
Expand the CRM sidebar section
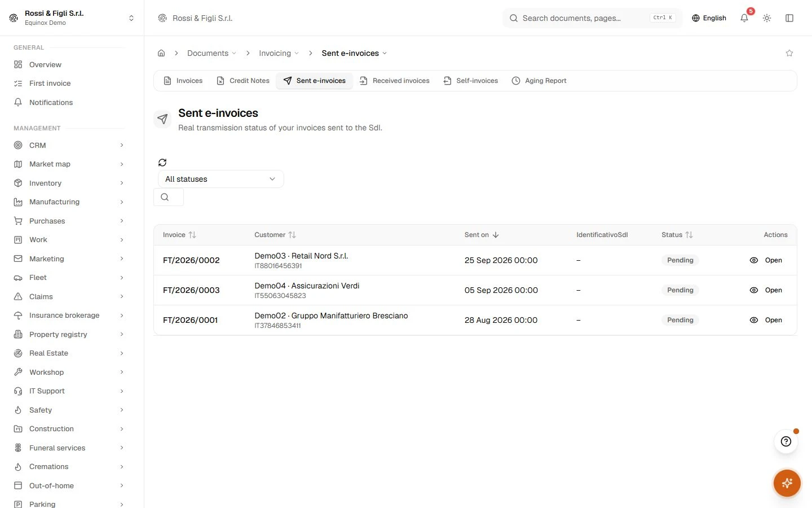pos(70,145)
